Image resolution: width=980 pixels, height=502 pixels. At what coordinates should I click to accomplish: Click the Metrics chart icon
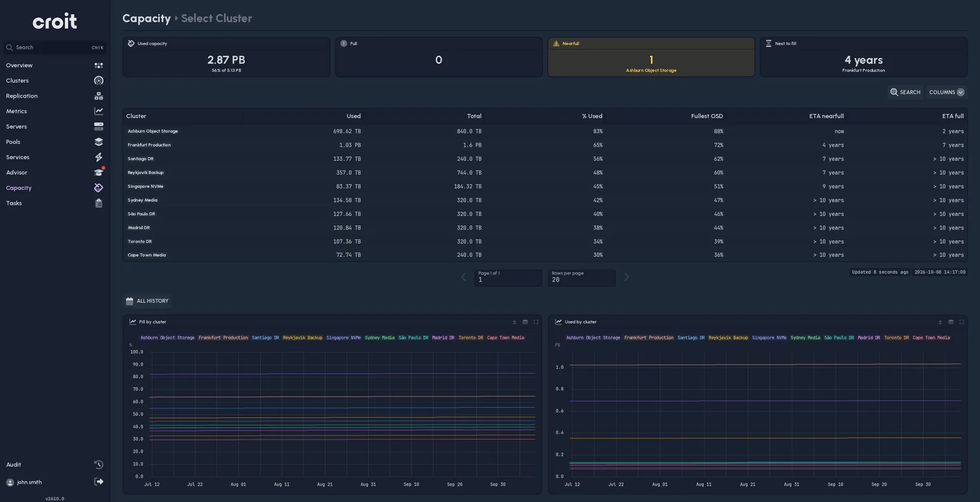coord(99,111)
